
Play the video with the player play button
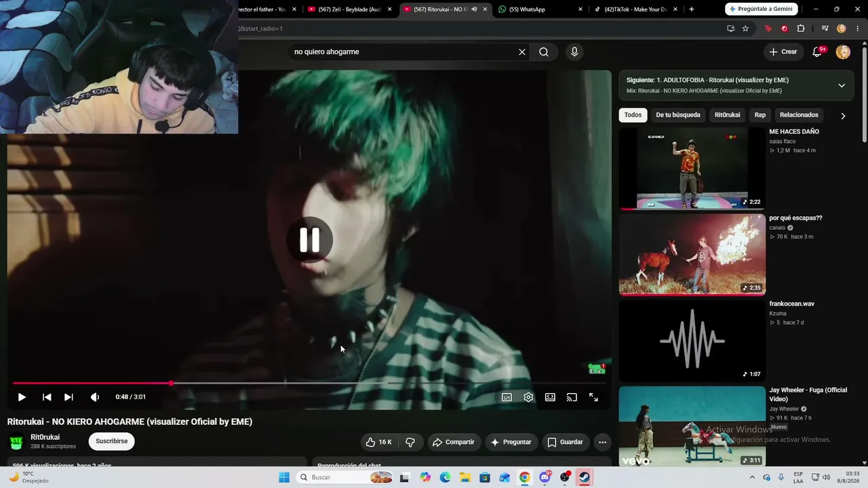tap(22, 397)
